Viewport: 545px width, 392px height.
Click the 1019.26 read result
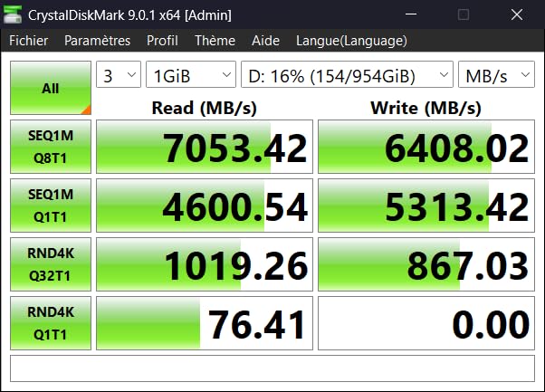pyautogui.click(x=205, y=264)
